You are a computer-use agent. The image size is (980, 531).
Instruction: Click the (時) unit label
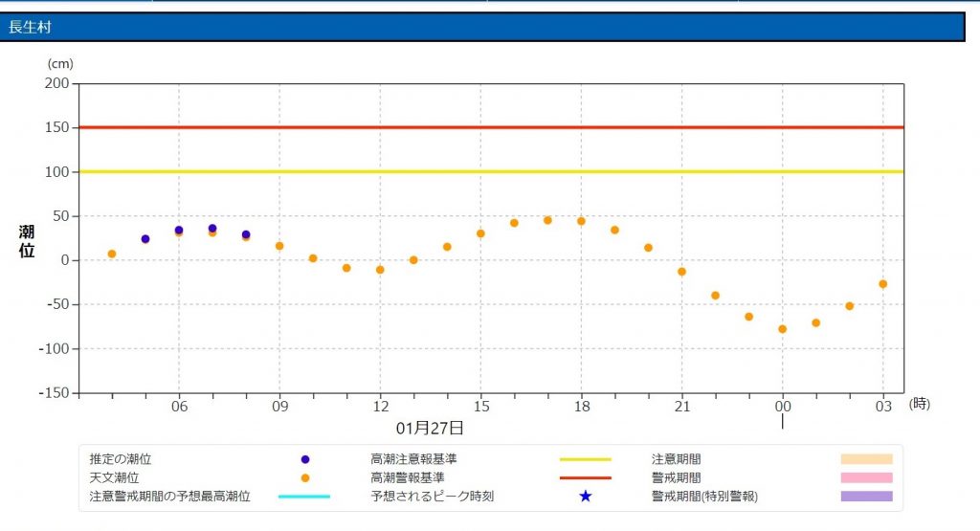(920, 404)
